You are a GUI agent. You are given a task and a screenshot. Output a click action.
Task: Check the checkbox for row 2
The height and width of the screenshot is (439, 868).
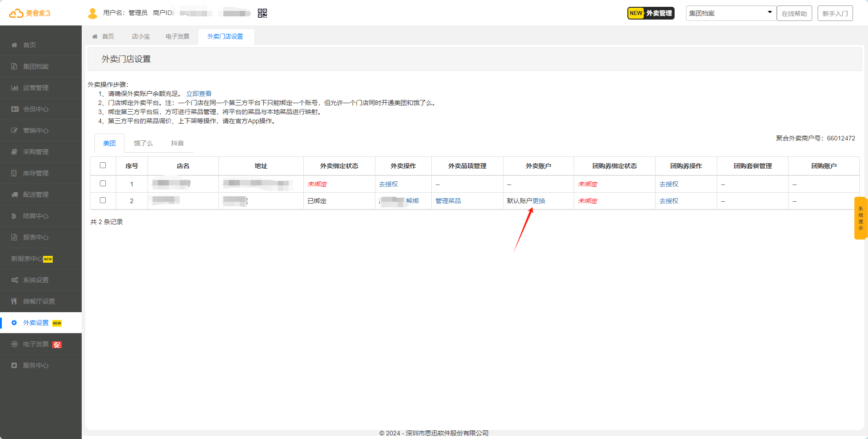(103, 200)
